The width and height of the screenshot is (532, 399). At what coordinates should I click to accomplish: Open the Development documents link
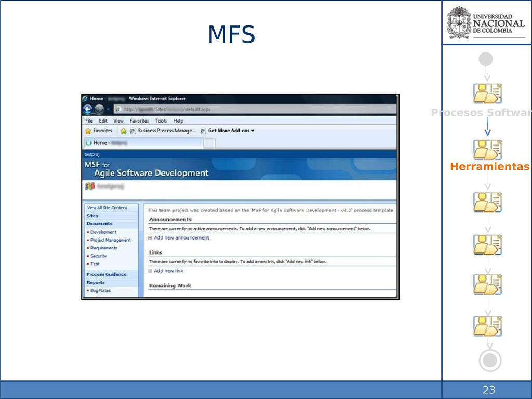coord(103,232)
